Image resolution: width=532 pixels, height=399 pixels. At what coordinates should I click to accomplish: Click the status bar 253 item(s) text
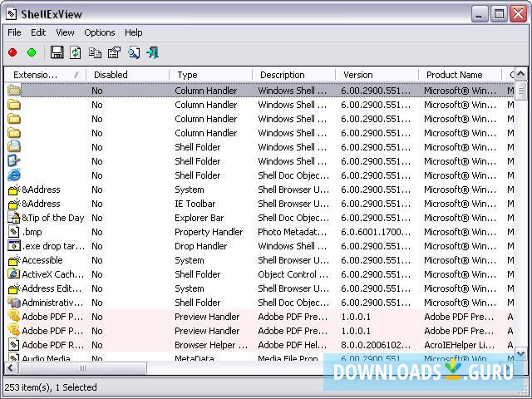click(50, 387)
